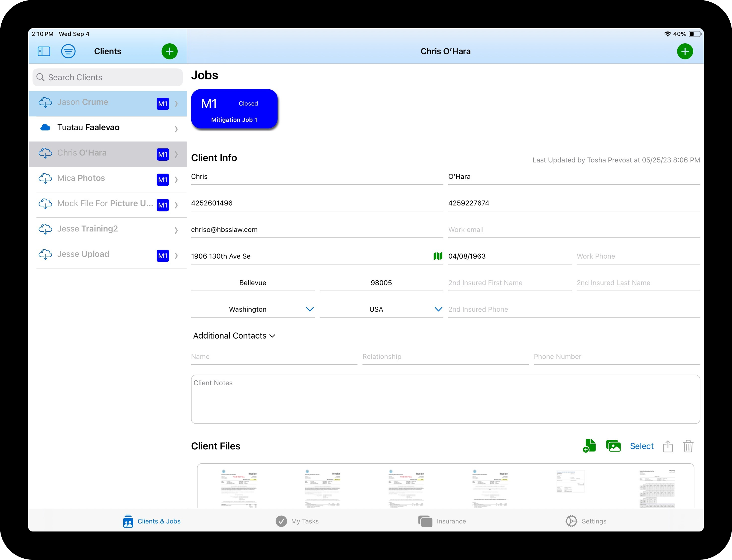Screen dimensions: 732x560
Task: Open the M1 Mitigation Job 1 card
Action: pos(234,109)
